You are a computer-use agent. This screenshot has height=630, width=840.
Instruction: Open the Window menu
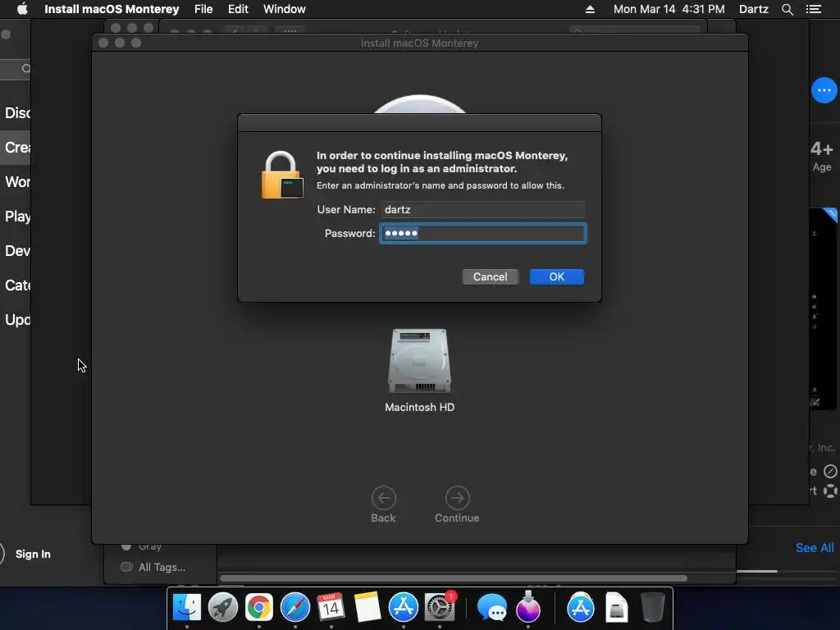click(x=285, y=9)
